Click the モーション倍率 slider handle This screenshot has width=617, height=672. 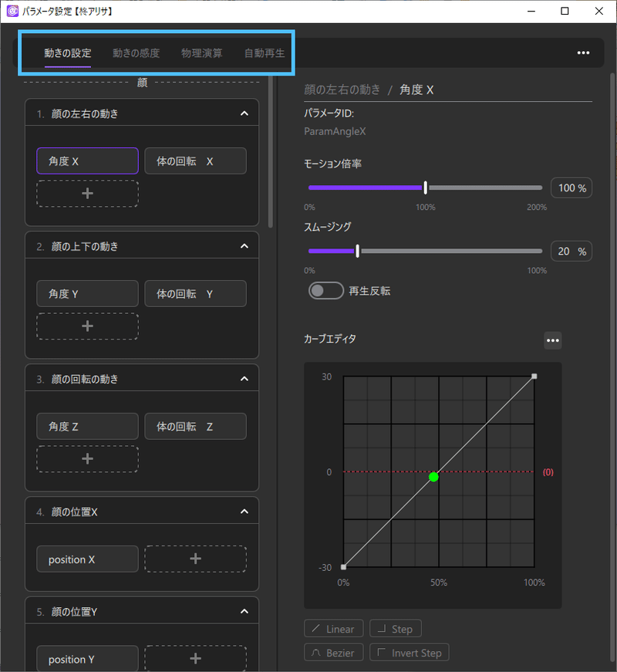[426, 187]
